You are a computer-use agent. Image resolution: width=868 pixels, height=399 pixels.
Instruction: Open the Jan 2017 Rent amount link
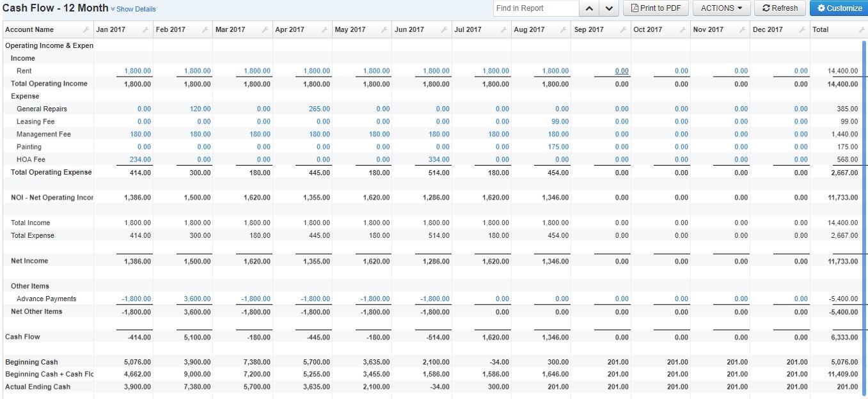click(x=138, y=71)
